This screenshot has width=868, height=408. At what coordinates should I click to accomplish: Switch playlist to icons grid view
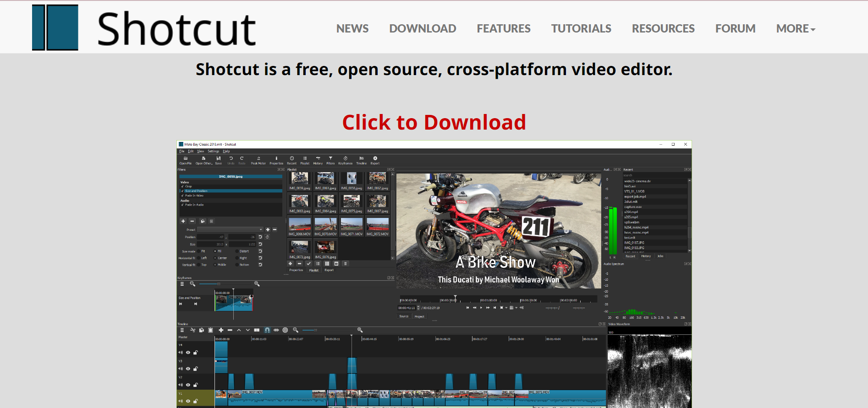point(327,264)
